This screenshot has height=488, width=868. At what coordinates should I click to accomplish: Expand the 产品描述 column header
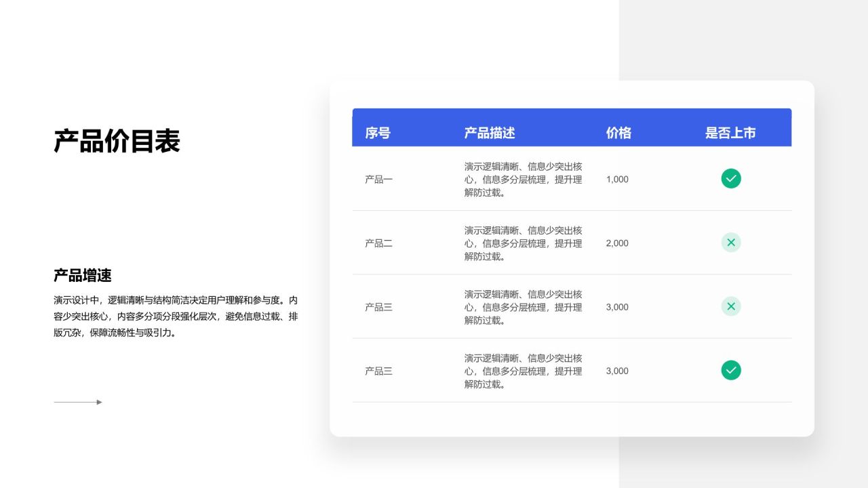489,133
